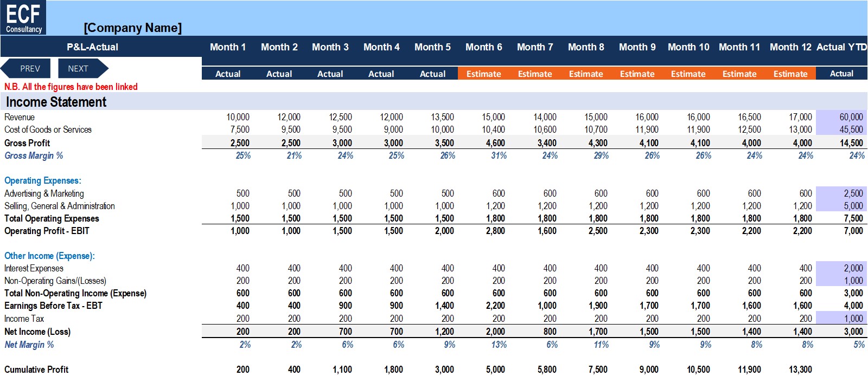Select Month 6 EBIT cell 2,800
Screen dimensions: 868x376
pos(495,231)
